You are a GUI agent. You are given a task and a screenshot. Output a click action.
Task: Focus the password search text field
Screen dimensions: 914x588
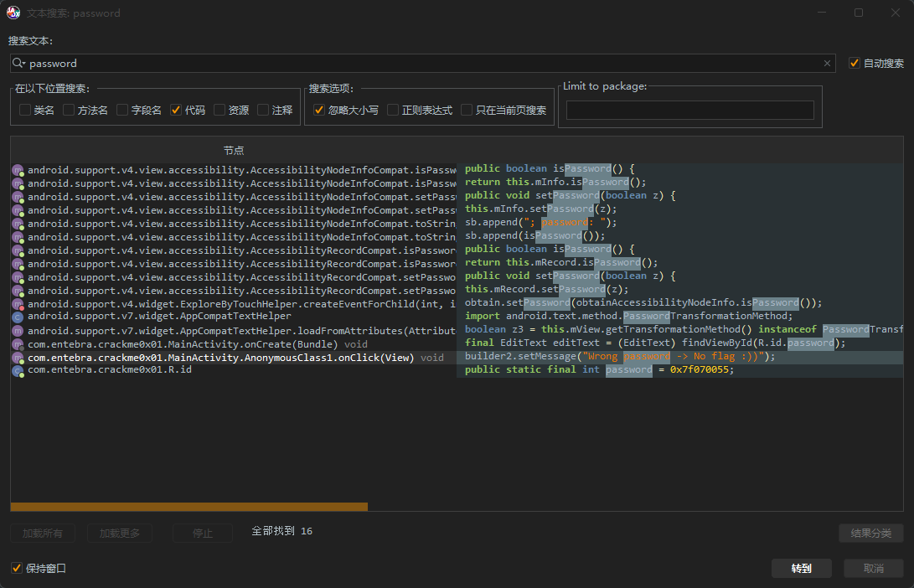click(x=422, y=63)
